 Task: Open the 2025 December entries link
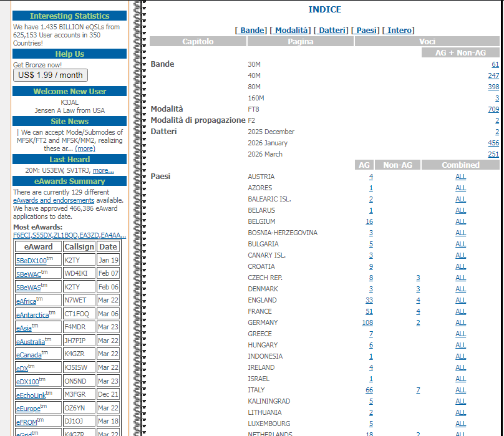(497, 132)
